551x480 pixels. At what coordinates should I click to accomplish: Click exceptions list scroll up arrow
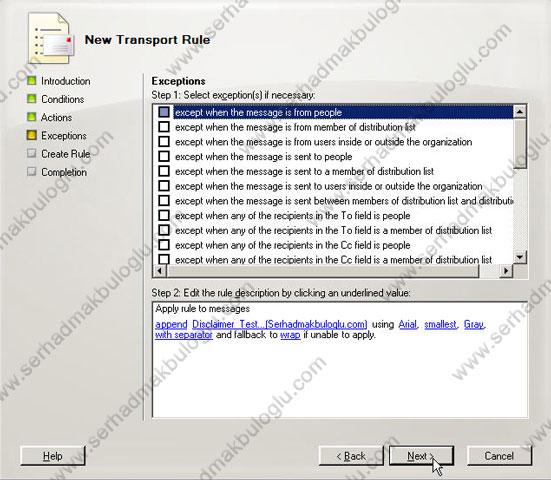[x=519, y=112]
